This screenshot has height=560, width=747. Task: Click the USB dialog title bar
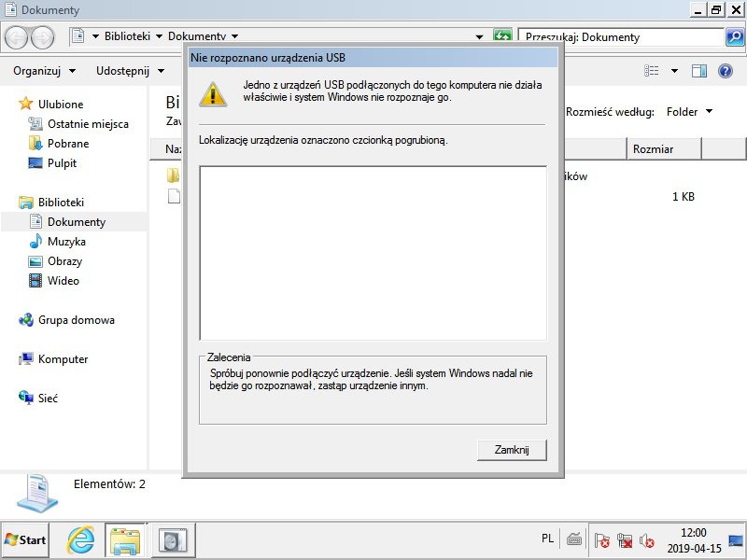coord(373,58)
